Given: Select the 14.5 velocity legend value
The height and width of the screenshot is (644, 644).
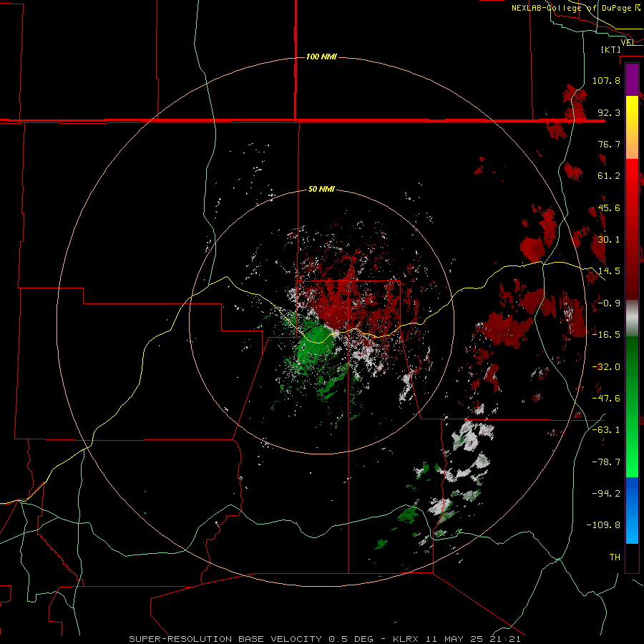Looking at the screenshot, I should click(609, 271).
